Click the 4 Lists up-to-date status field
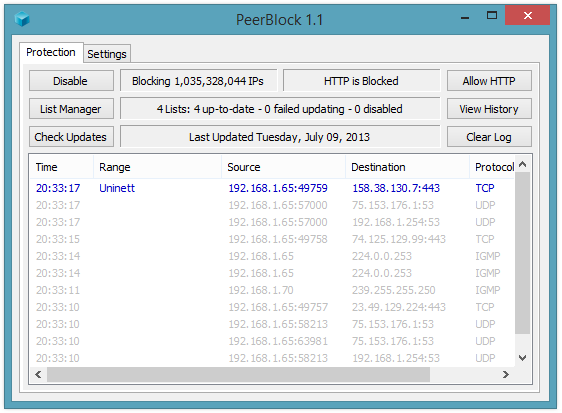The image size is (562, 413). [x=280, y=109]
